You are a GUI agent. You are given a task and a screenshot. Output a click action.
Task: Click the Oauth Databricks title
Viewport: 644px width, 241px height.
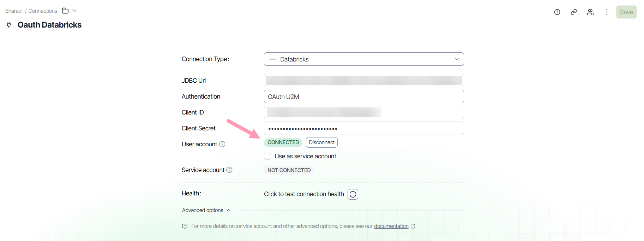pos(49,25)
